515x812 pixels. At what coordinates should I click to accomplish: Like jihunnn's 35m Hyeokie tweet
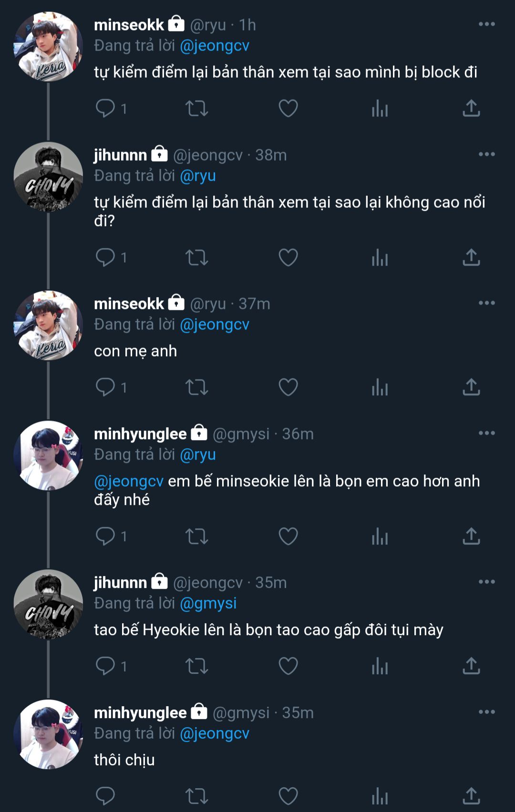click(x=288, y=666)
